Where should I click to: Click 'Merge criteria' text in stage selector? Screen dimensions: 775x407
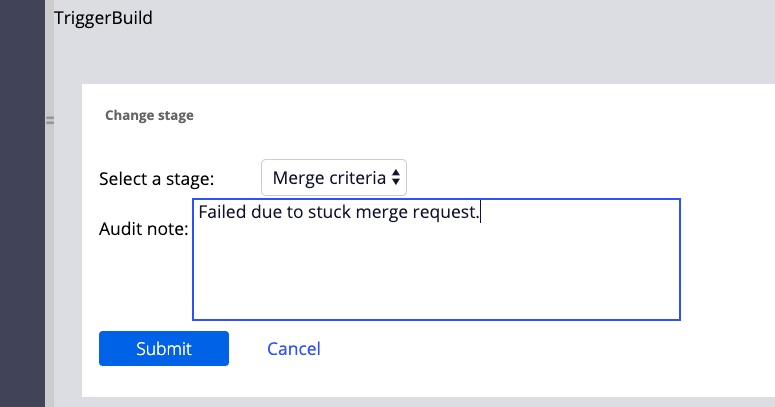(x=329, y=178)
